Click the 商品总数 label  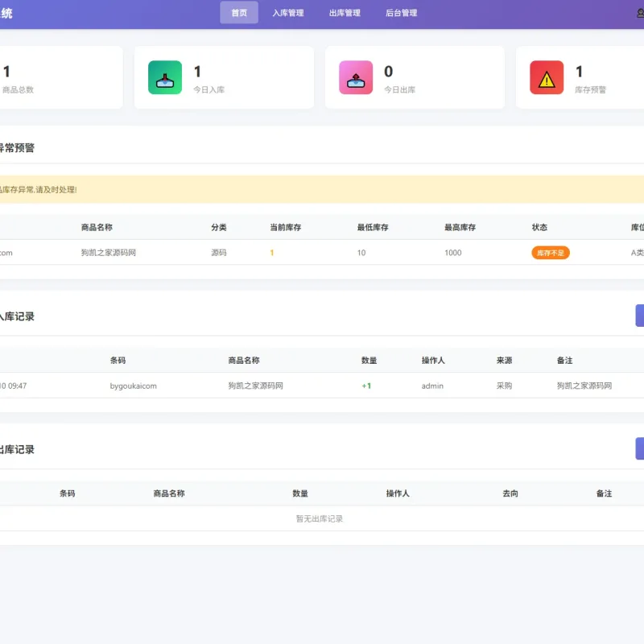pos(18,89)
